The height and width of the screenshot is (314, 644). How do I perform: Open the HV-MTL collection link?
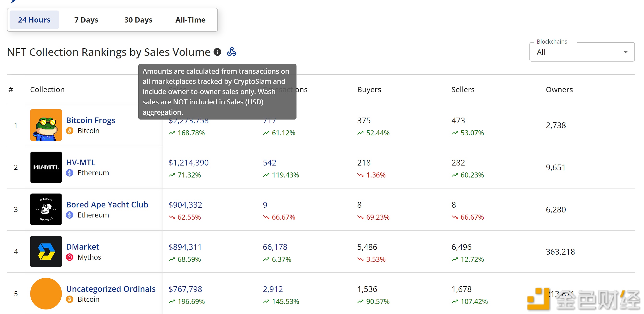tap(81, 162)
